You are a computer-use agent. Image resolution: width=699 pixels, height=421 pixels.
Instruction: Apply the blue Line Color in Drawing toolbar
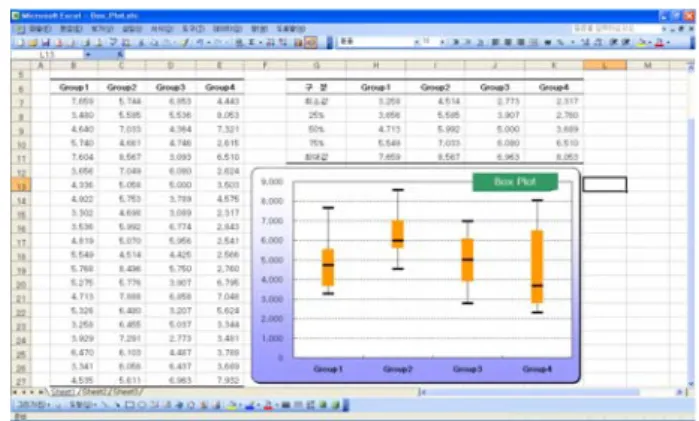coord(250,405)
